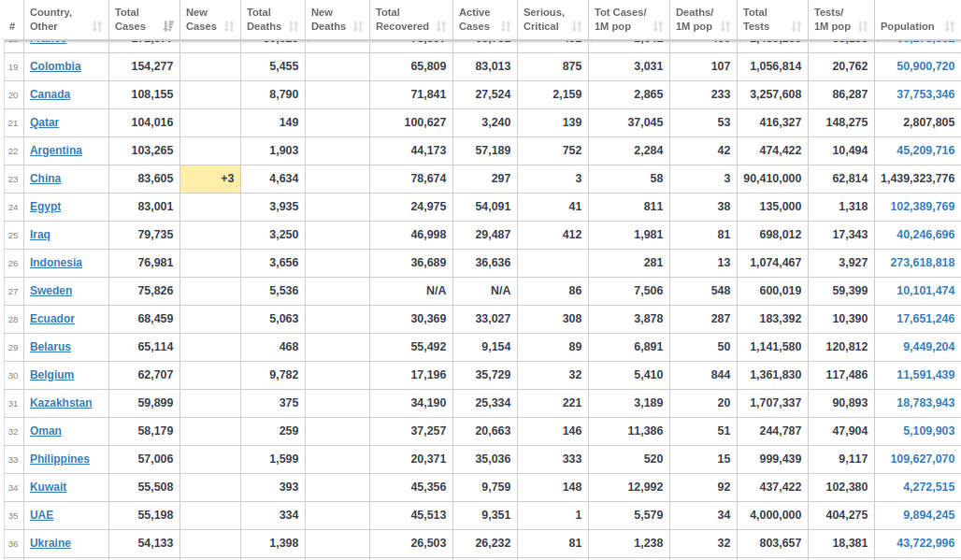
Task: Open the Oman link
Action: 46,431
